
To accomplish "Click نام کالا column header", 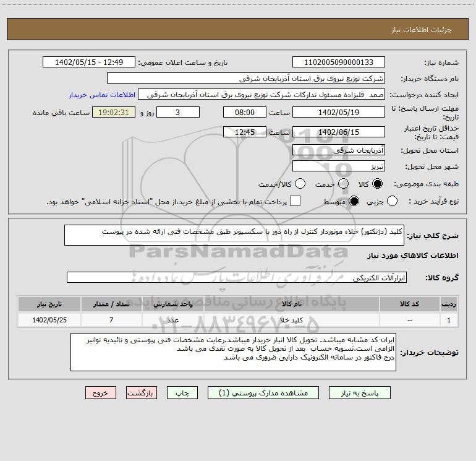I will [x=291, y=304].
